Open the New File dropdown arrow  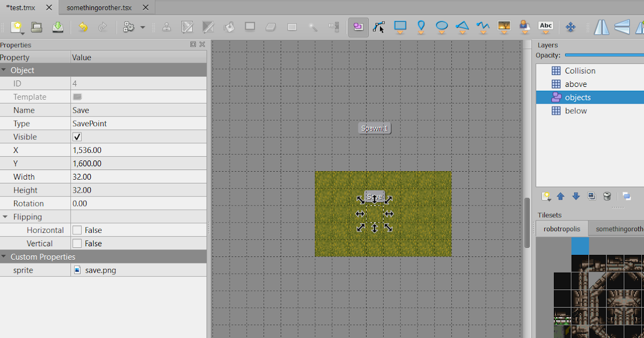click(x=23, y=33)
